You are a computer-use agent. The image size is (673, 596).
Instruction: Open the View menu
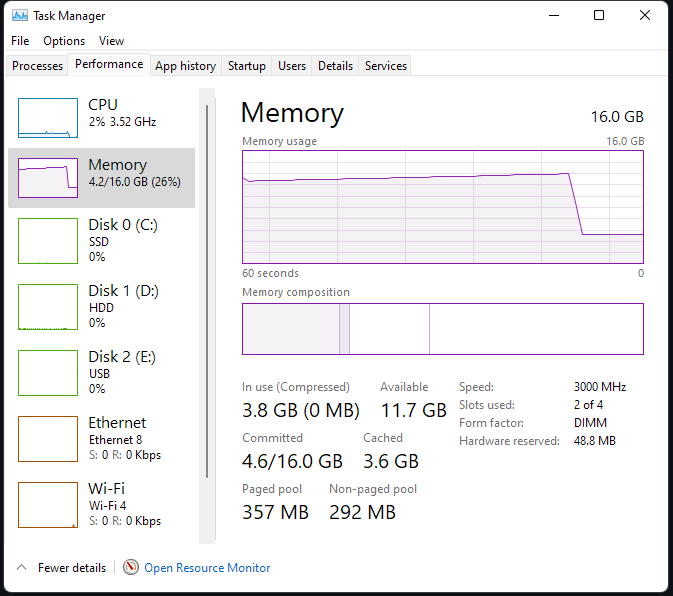111,41
